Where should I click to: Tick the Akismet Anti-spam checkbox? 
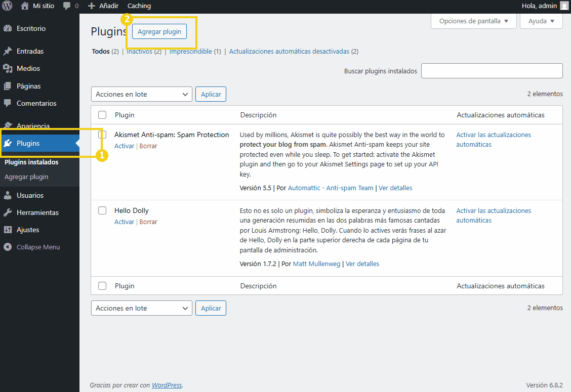pyautogui.click(x=102, y=135)
